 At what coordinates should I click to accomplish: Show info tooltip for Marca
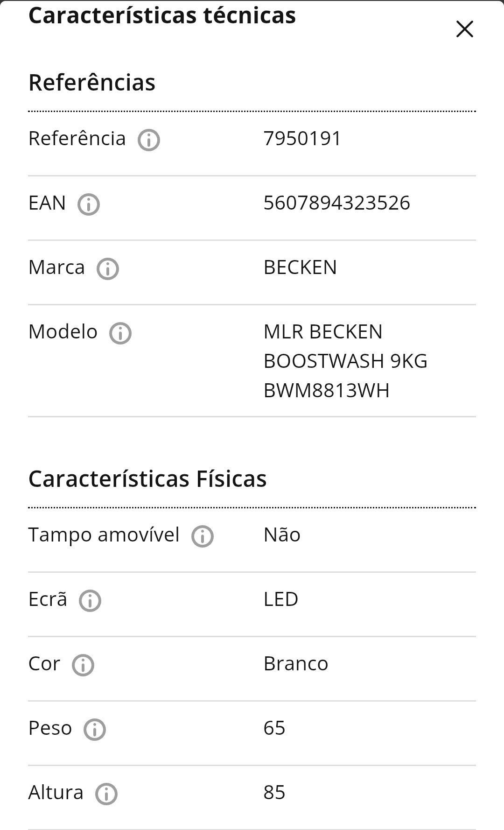pos(108,268)
